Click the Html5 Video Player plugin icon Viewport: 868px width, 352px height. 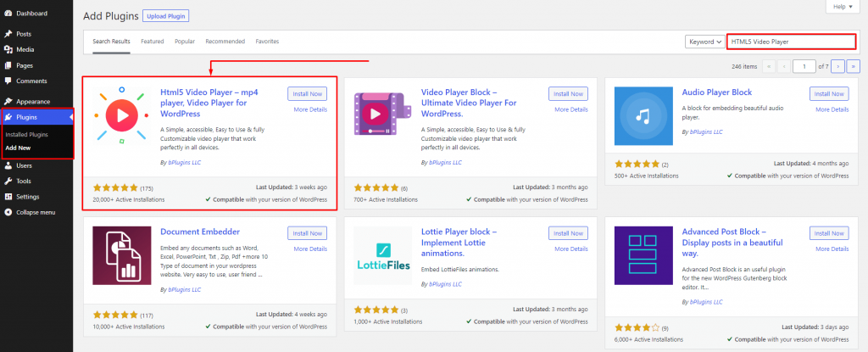click(122, 116)
